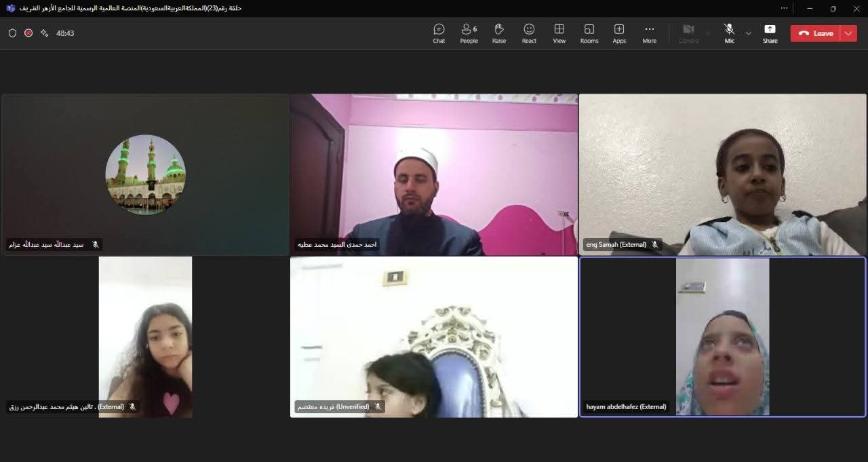
Task: Expand the Mic options dropdown arrow
Action: 749,33
